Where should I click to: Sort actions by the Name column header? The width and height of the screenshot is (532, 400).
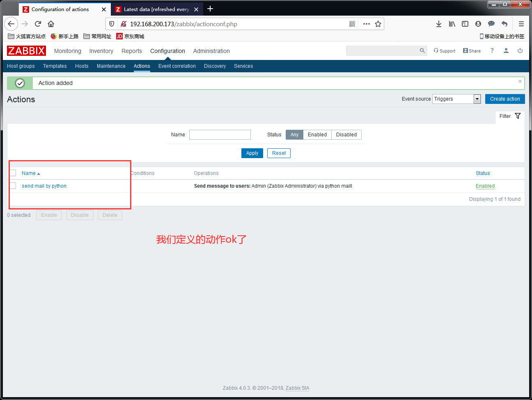[31, 173]
